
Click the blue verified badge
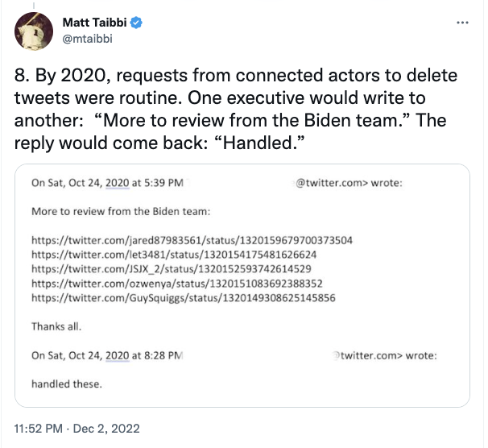138,23
